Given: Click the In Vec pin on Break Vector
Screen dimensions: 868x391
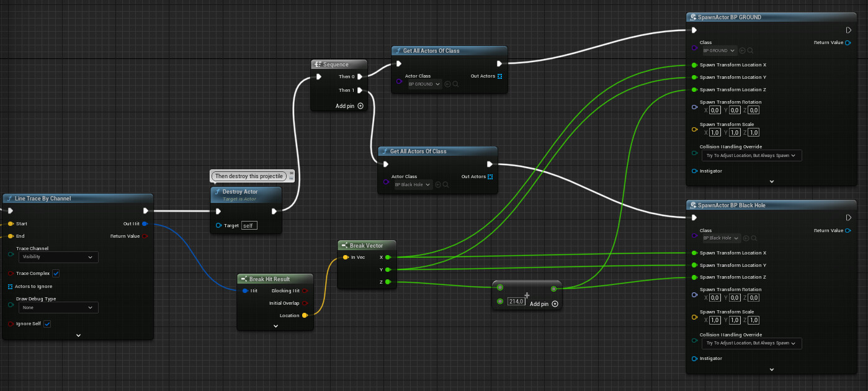Looking at the screenshot, I should [x=346, y=257].
